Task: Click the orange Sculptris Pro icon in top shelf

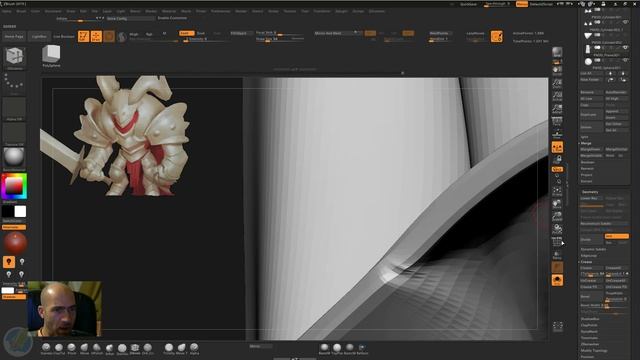Action: 497,36
